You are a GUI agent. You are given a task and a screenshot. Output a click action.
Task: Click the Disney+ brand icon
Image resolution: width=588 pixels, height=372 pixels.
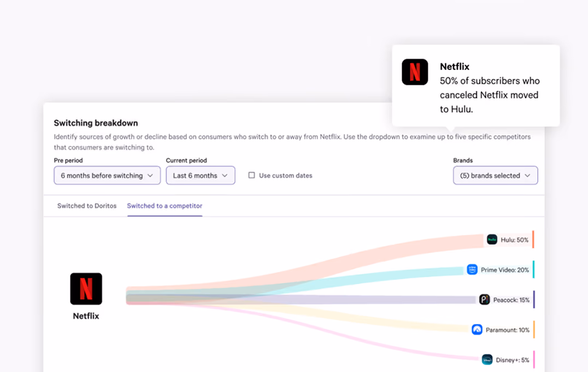click(487, 359)
